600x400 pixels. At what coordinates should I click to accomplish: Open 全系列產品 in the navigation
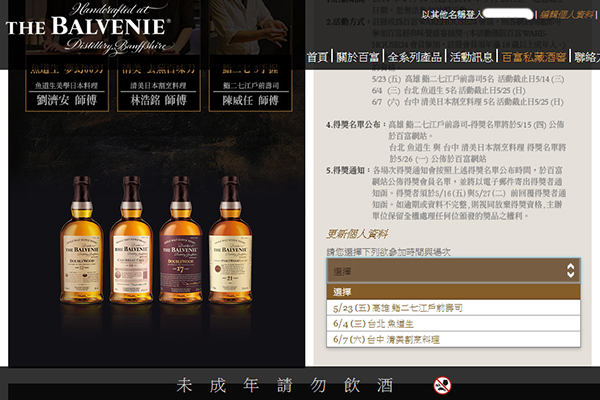[414, 57]
